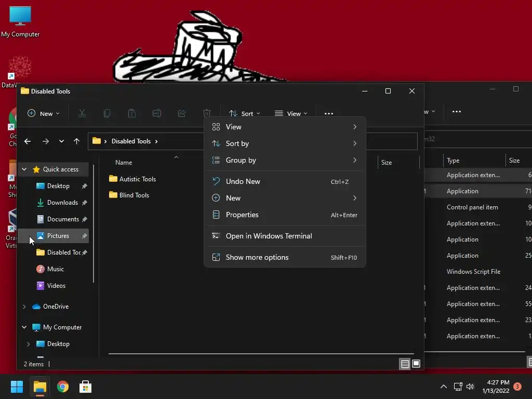Viewport: 532px width, 399px height.
Task: Launch Google Chrome from taskbar
Action: point(63,387)
